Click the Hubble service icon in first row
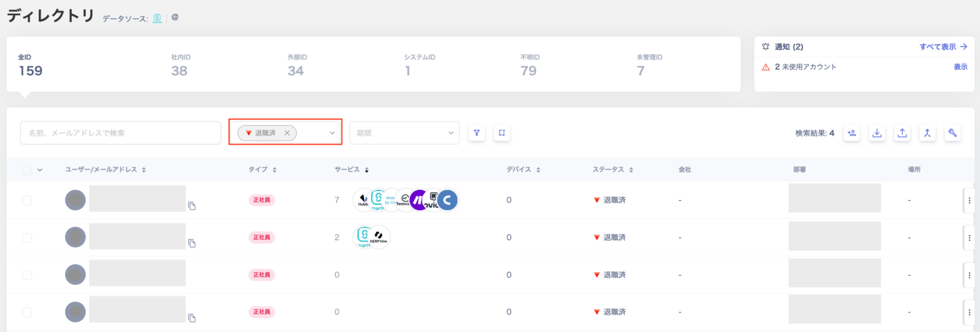 click(x=362, y=200)
